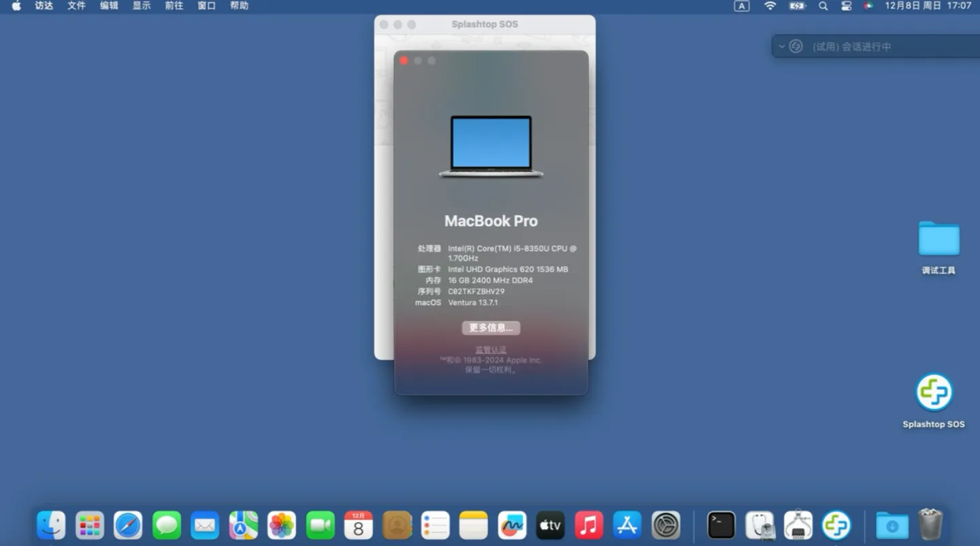Viewport: 980px width, 546px height.
Task: Click the Splashtop SOS window title bar
Action: [x=485, y=24]
